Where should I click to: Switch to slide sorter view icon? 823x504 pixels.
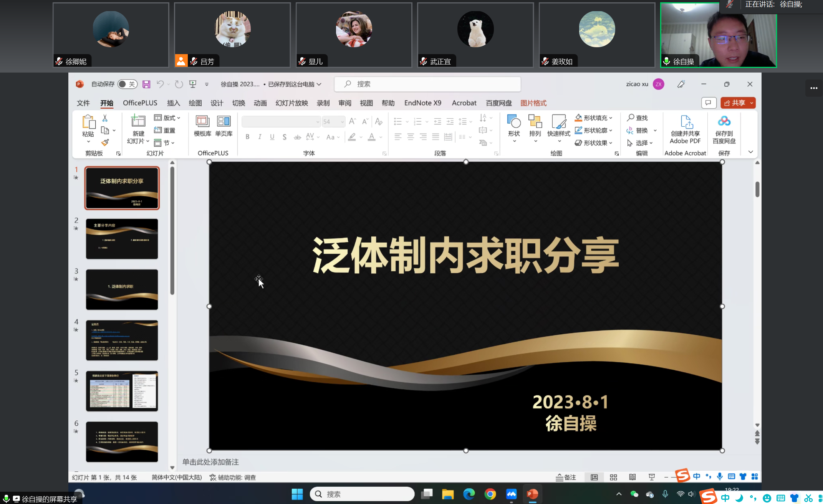pos(613,477)
